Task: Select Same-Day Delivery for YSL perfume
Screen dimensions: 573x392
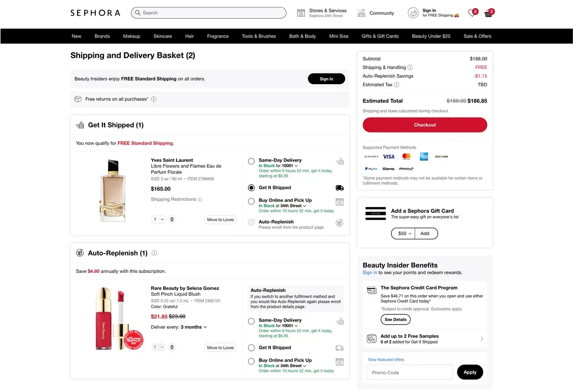Action: tap(251, 161)
